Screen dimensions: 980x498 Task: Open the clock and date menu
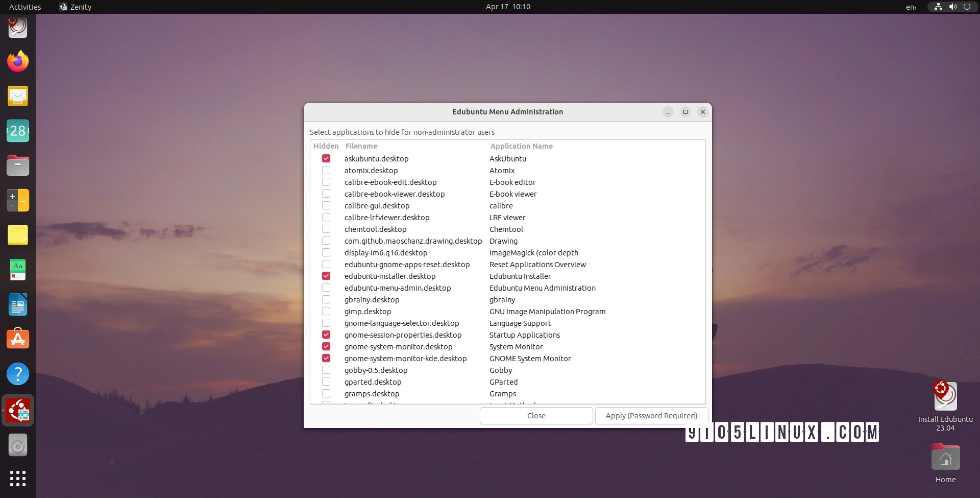click(508, 7)
